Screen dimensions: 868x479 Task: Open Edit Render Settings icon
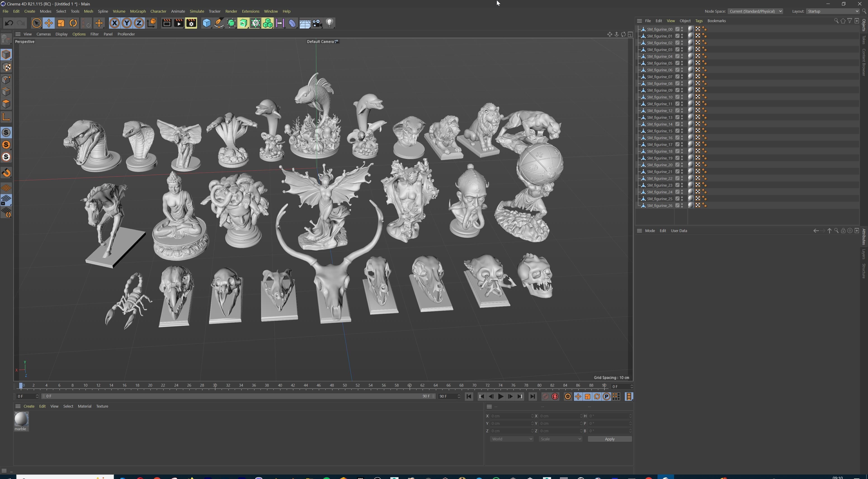(191, 23)
